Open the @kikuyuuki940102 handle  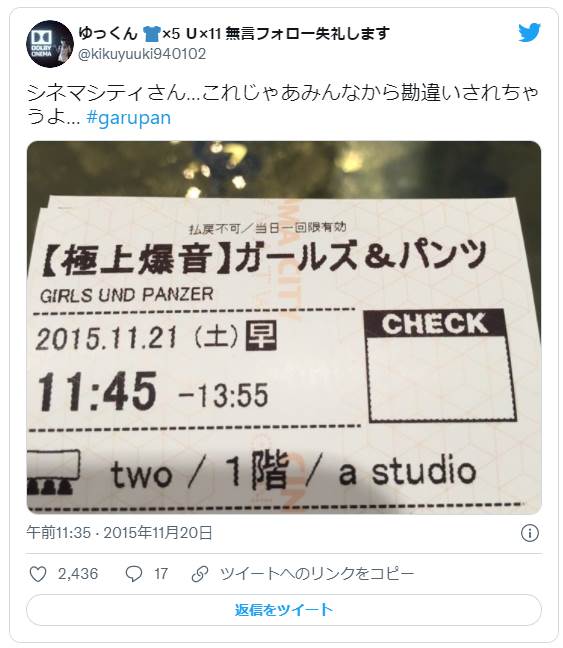tap(142, 54)
